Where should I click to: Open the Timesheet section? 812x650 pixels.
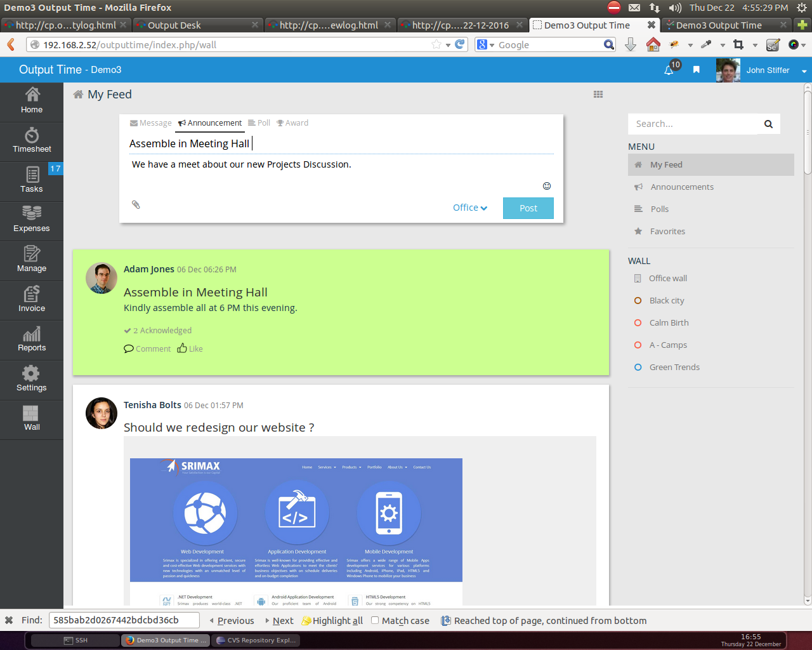(32, 141)
